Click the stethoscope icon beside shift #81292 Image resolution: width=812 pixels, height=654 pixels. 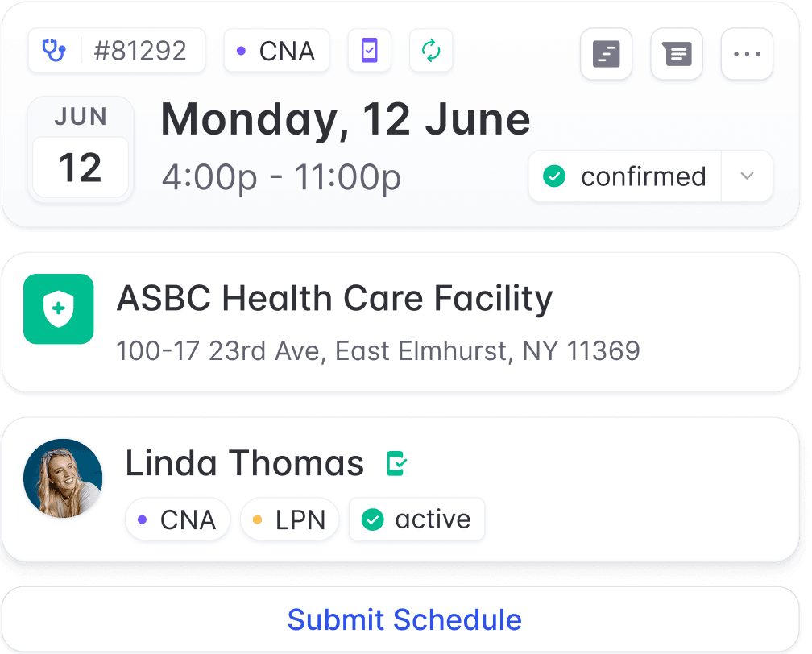tap(53, 50)
